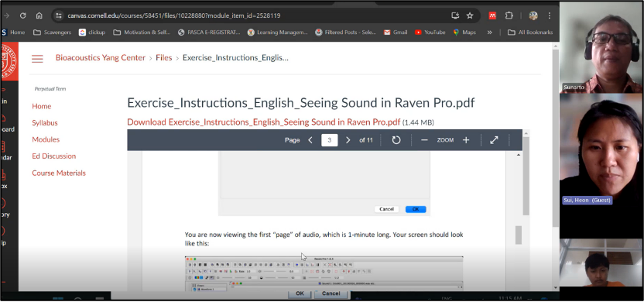
Task: Select the bottom participant video tile
Action: pyautogui.click(x=601, y=263)
